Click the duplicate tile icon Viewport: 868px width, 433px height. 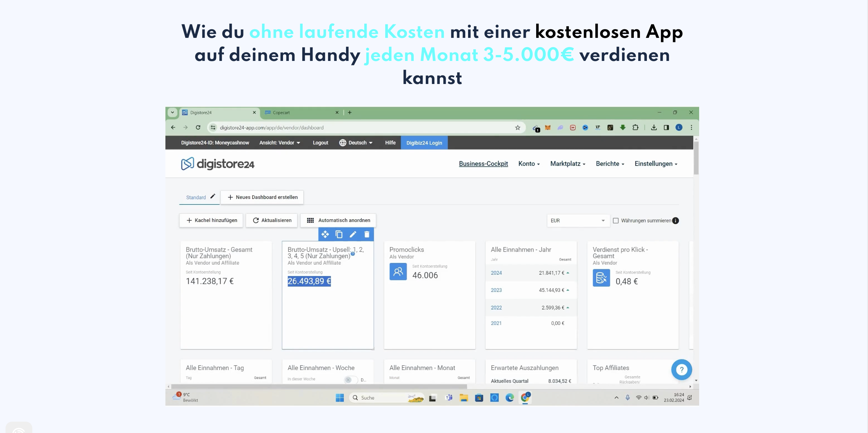(339, 234)
